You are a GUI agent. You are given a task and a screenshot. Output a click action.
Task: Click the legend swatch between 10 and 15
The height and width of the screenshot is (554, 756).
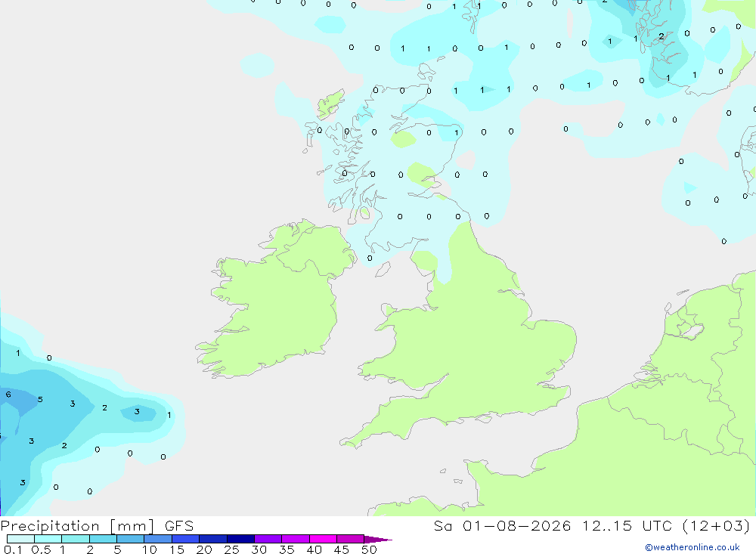click(x=158, y=539)
